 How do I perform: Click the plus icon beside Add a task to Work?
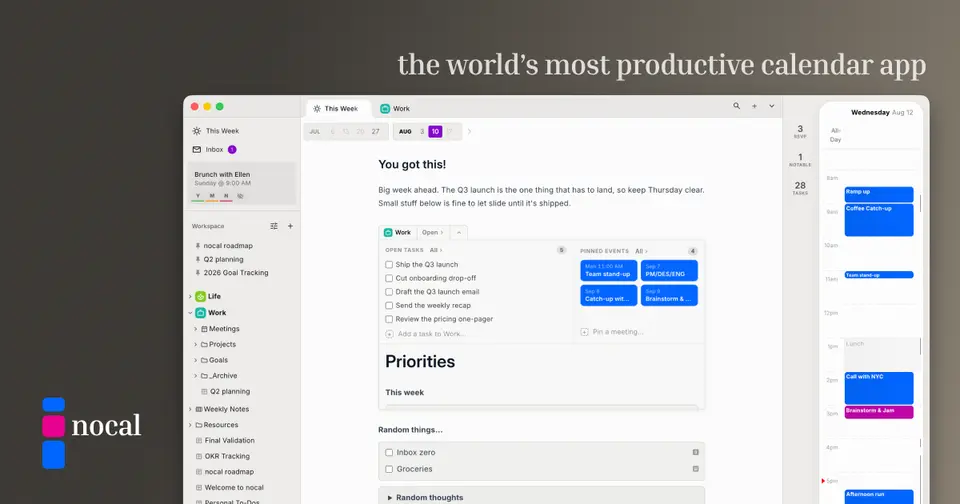click(x=389, y=334)
